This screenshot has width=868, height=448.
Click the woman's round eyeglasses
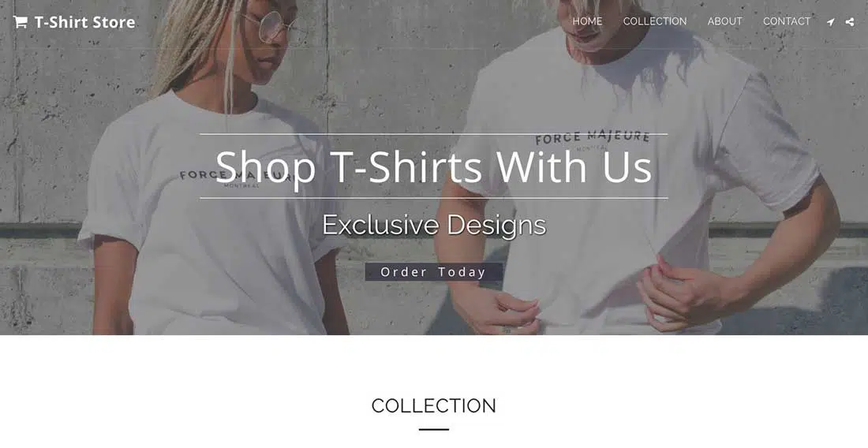pyautogui.click(x=274, y=26)
